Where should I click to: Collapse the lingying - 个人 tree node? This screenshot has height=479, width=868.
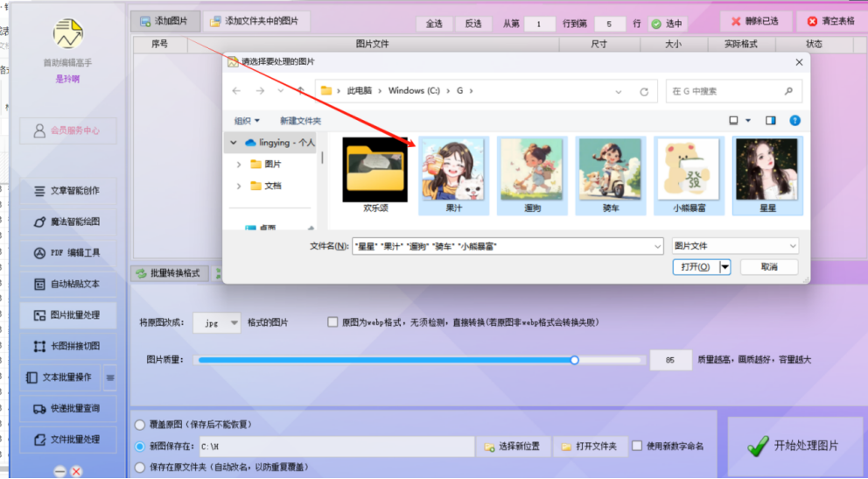point(234,143)
